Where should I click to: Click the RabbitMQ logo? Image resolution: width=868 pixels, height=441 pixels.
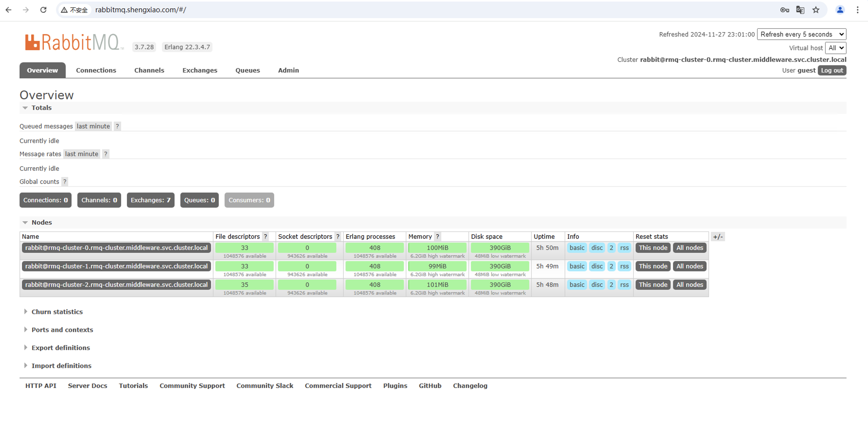click(x=72, y=42)
